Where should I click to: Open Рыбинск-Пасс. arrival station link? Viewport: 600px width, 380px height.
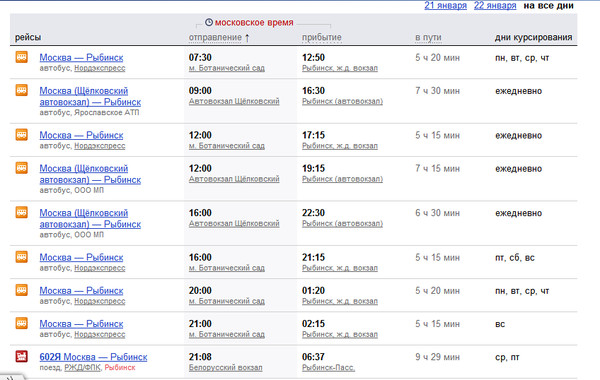click(328, 368)
